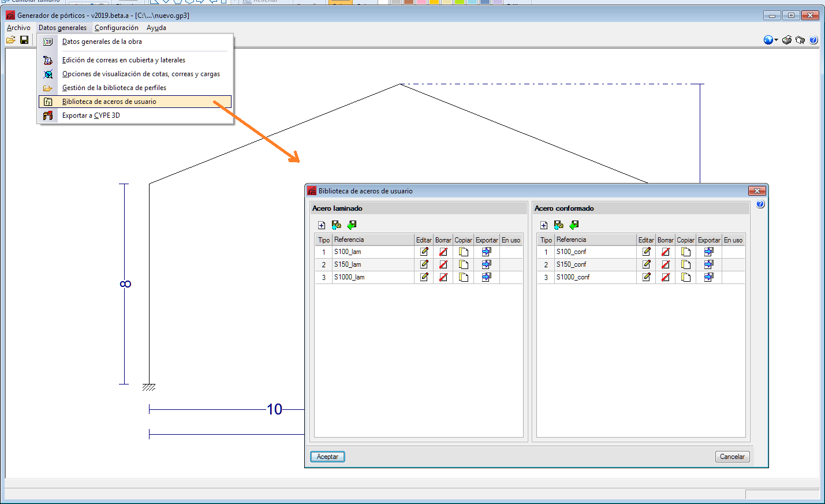Click the height dimension value 8

pos(125,284)
